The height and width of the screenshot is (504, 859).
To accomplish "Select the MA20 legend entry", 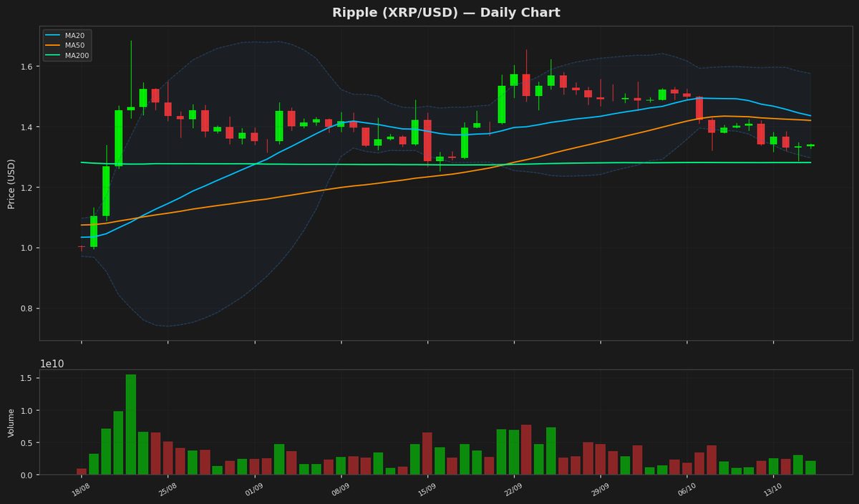I will click(65, 35).
